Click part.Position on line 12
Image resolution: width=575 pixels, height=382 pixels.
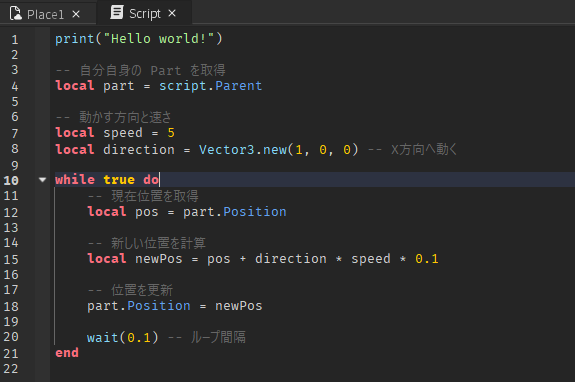(x=235, y=212)
